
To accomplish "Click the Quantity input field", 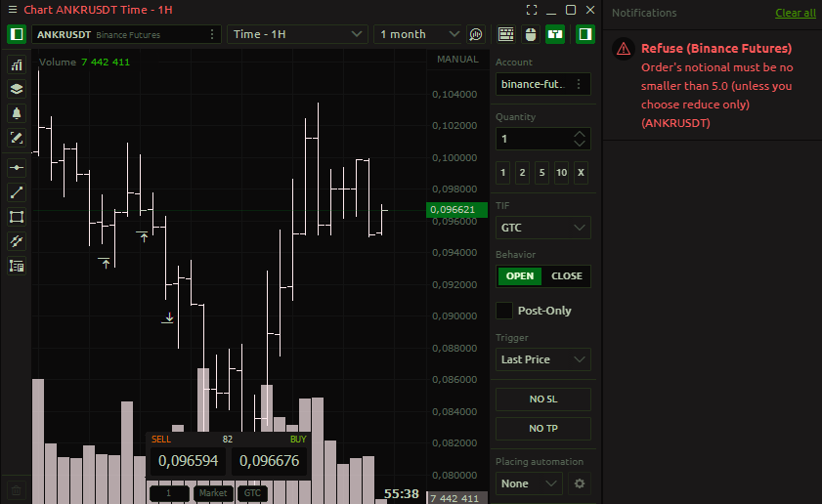I will point(534,139).
